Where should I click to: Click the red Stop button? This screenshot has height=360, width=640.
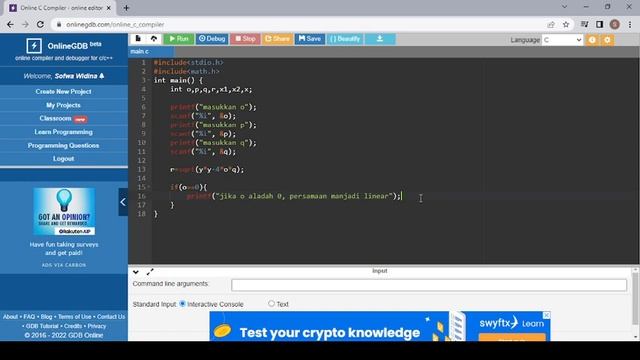pos(245,39)
